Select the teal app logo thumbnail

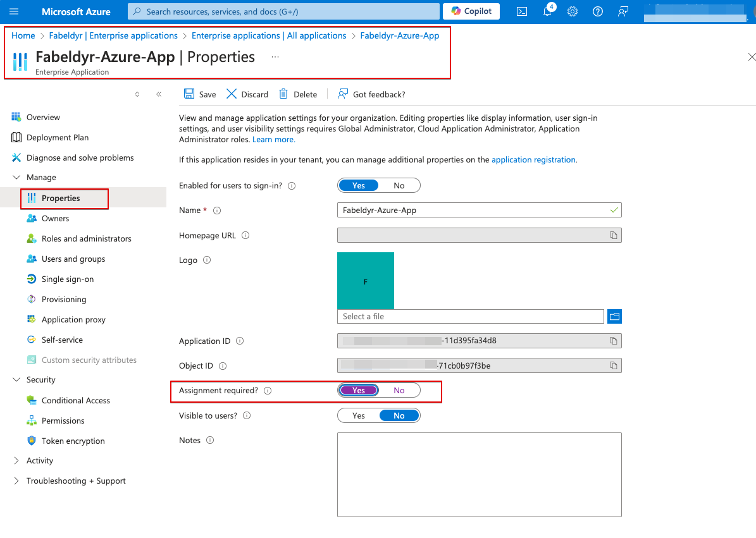point(366,281)
